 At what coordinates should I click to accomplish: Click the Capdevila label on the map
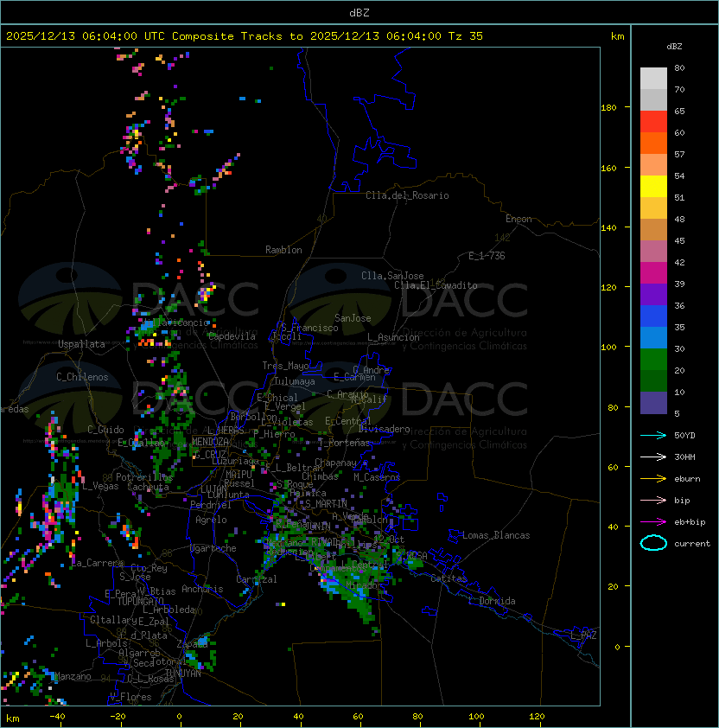(232, 336)
